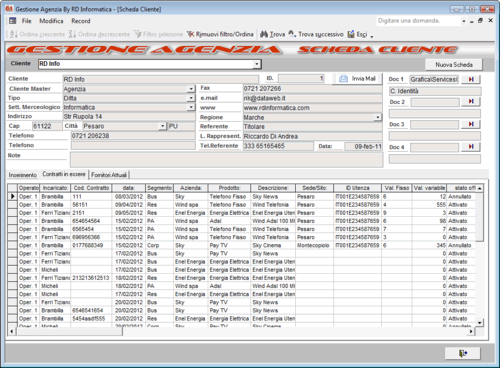Switch to Inserimento tab

(23, 175)
